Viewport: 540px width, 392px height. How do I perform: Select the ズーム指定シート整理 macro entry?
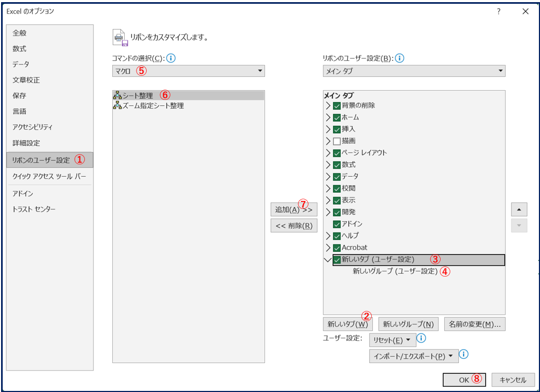pos(189,106)
